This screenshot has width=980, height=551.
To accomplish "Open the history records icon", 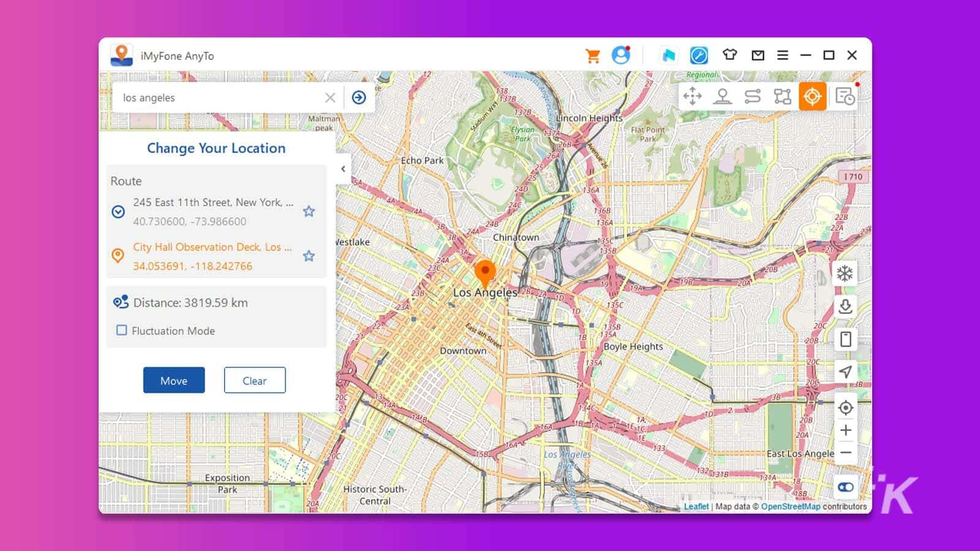I will click(x=845, y=96).
